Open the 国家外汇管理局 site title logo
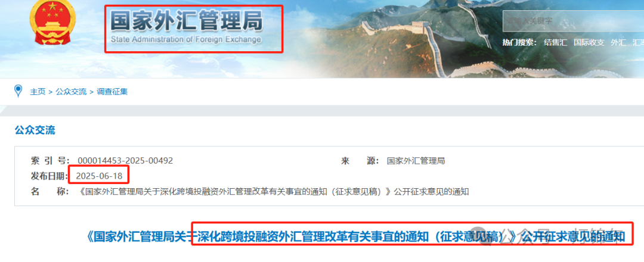The width and height of the screenshot is (644, 262). click(187, 27)
